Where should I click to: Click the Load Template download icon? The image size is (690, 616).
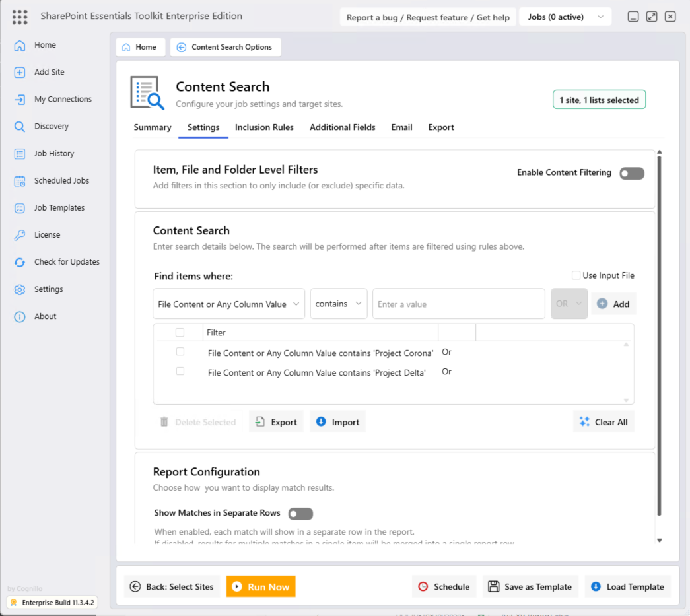tap(596, 586)
